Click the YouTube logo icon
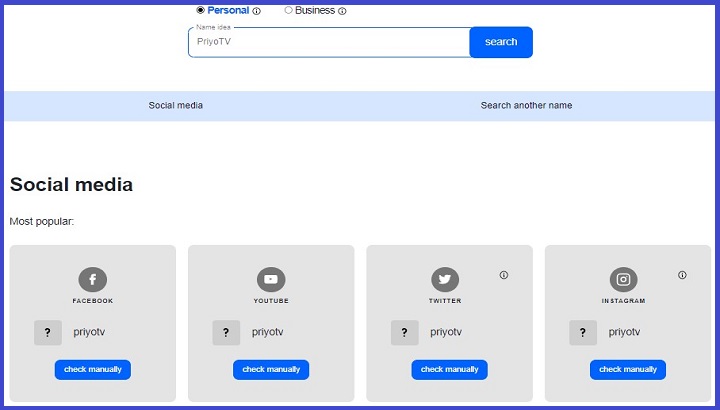 tap(271, 280)
